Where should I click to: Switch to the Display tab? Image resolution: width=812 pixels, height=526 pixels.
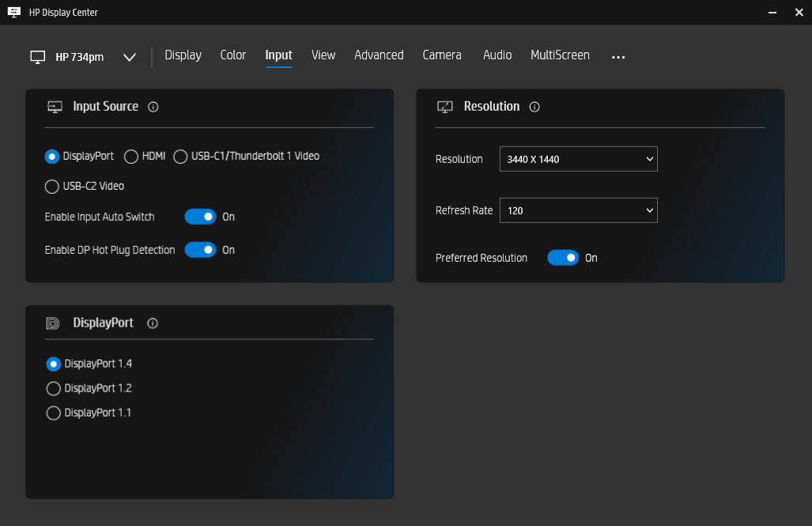click(x=183, y=55)
